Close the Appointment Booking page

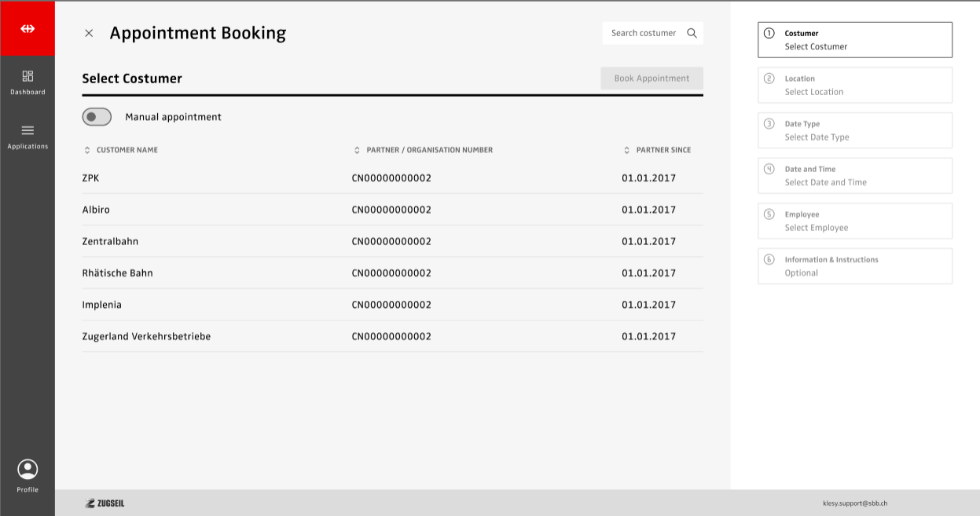89,33
